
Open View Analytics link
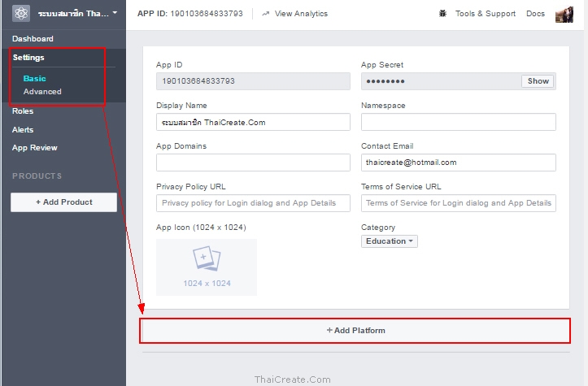click(x=301, y=14)
